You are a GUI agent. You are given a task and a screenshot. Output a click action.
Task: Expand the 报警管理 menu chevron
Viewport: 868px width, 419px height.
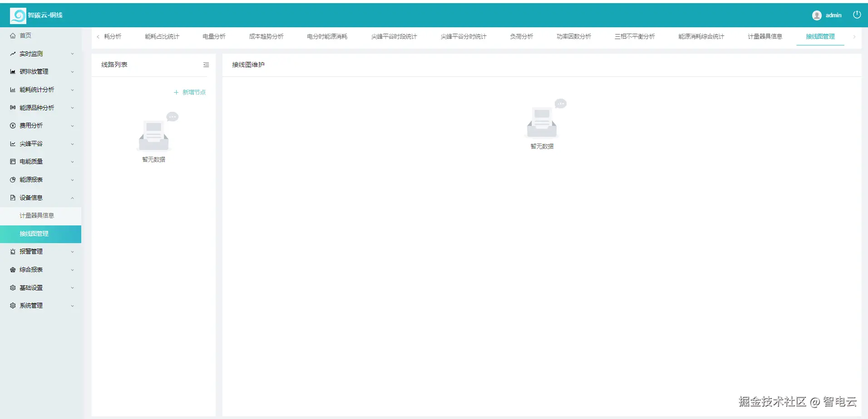click(72, 252)
